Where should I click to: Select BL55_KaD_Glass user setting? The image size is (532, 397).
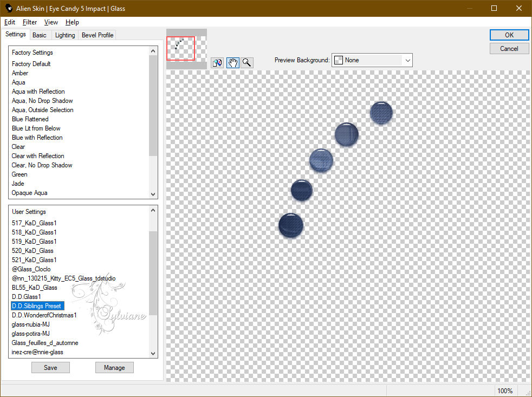coord(34,288)
